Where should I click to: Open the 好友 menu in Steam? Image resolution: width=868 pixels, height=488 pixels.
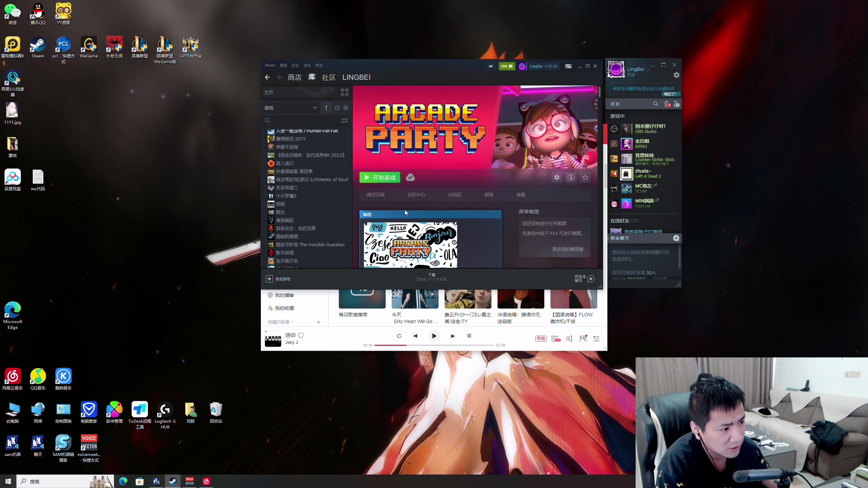[295, 66]
